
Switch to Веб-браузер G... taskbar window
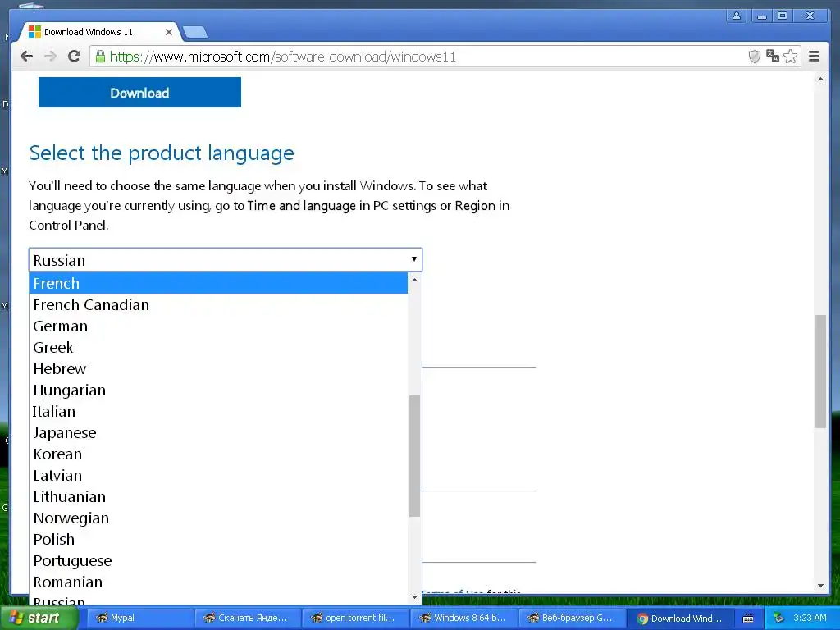pyautogui.click(x=572, y=618)
